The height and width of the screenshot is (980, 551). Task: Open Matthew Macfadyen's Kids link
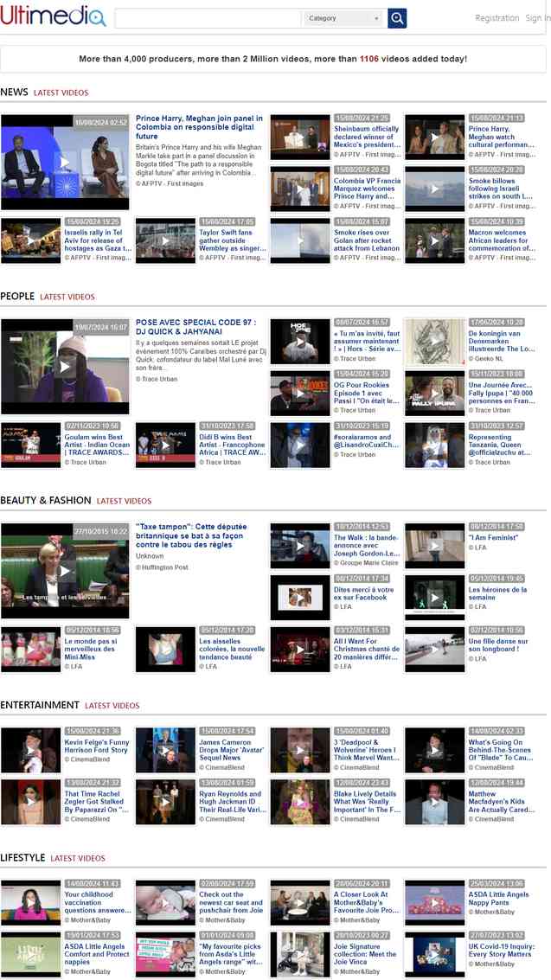(x=502, y=802)
